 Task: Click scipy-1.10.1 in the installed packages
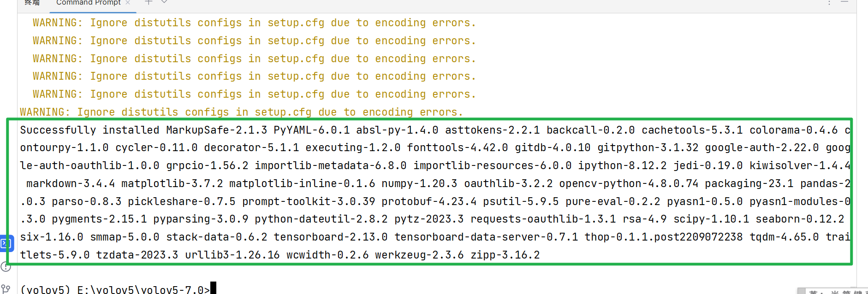point(711,219)
